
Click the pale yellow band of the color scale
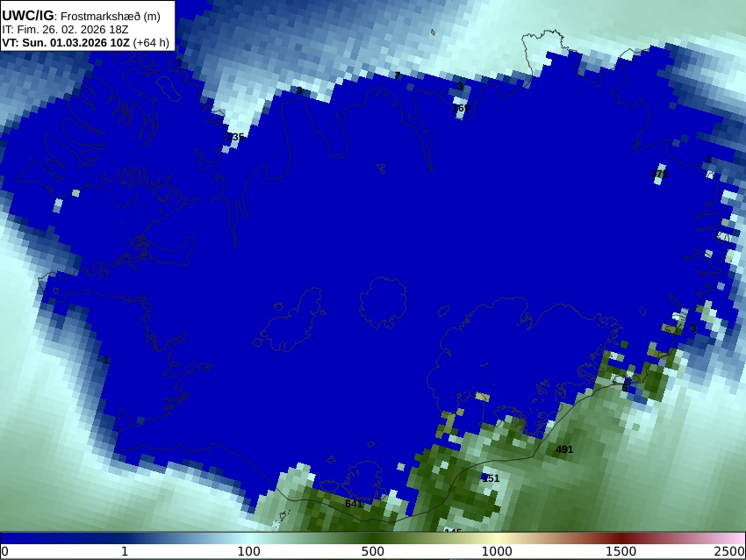(497, 538)
